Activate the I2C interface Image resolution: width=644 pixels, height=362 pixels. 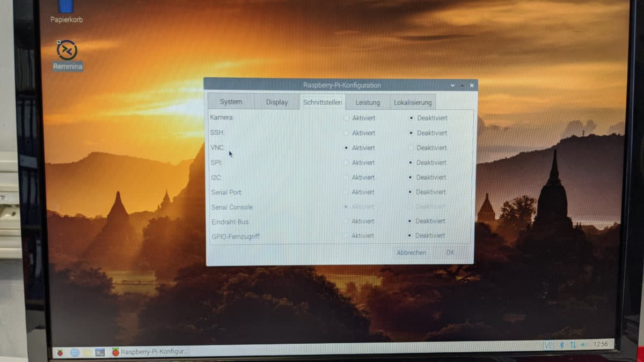346,177
